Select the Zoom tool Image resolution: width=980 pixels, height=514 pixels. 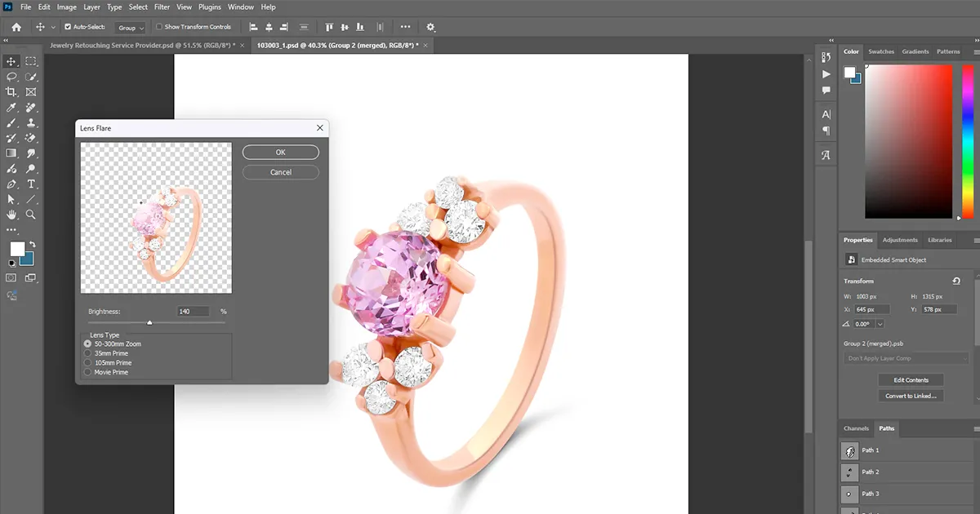pos(31,215)
